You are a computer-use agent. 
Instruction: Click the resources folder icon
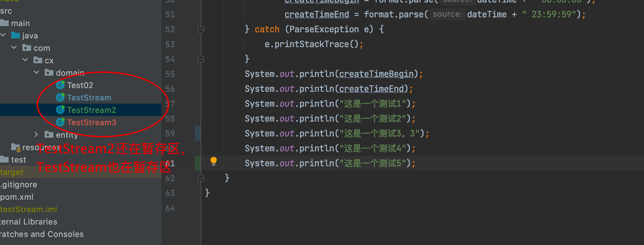coord(16,147)
